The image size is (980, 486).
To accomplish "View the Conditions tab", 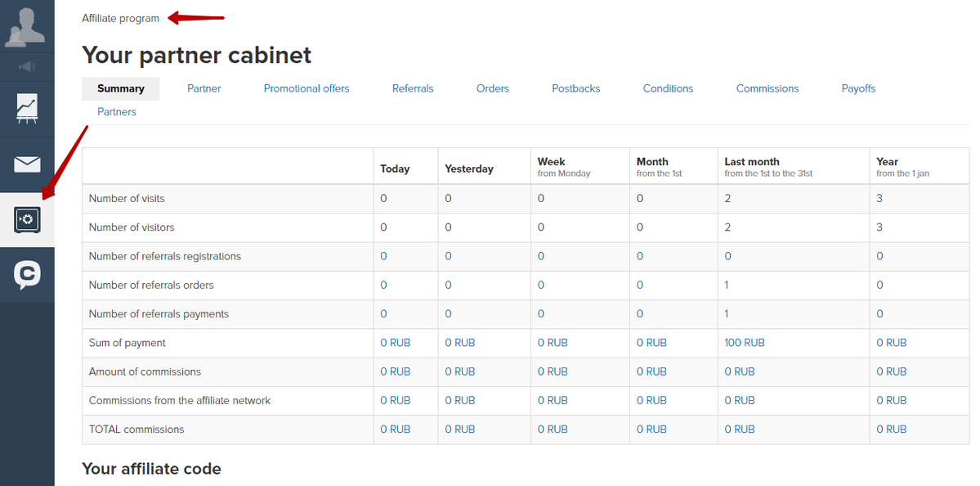I will (668, 89).
